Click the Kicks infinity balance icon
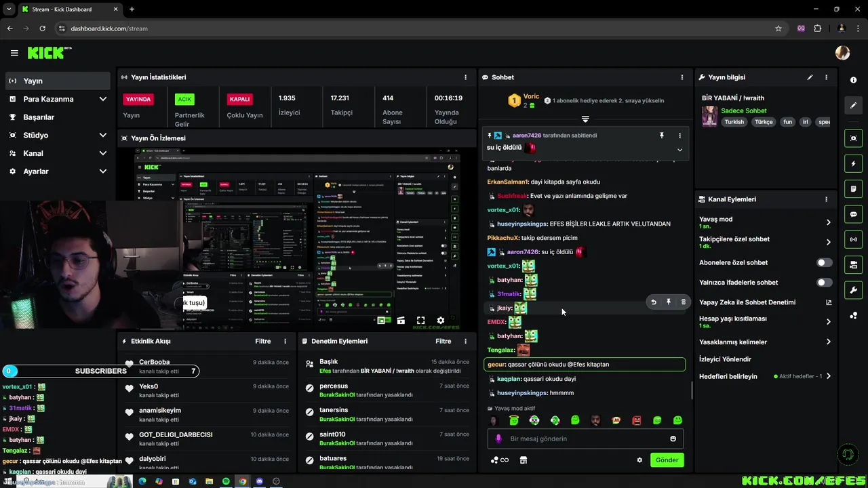The height and width of the screenshot is (488, 868). 499,460
